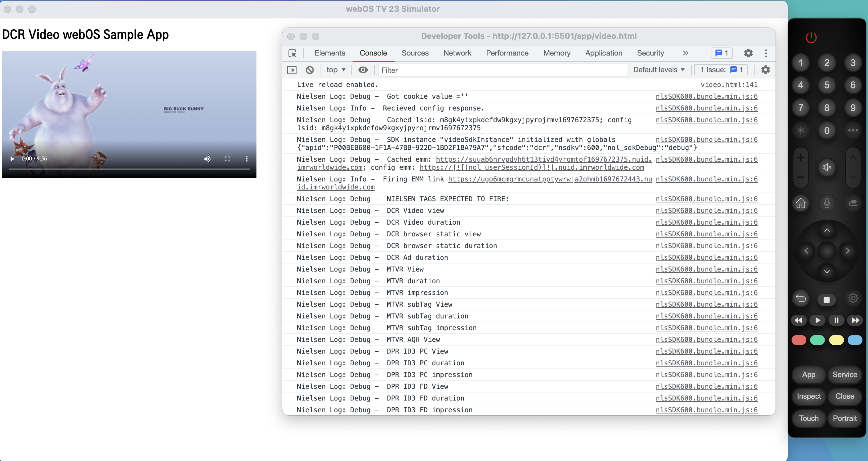The width and height of the screenshot is (868, 461).
Task: Open the Default levels dropdown
Action: click(659, 70)
